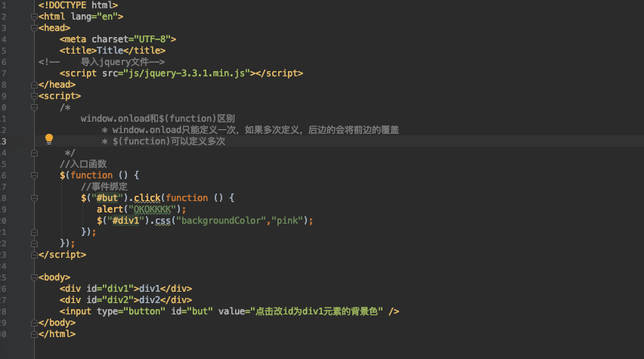
Task: Collapse the opening script tag fold marker
Action: tap(35, 96)
